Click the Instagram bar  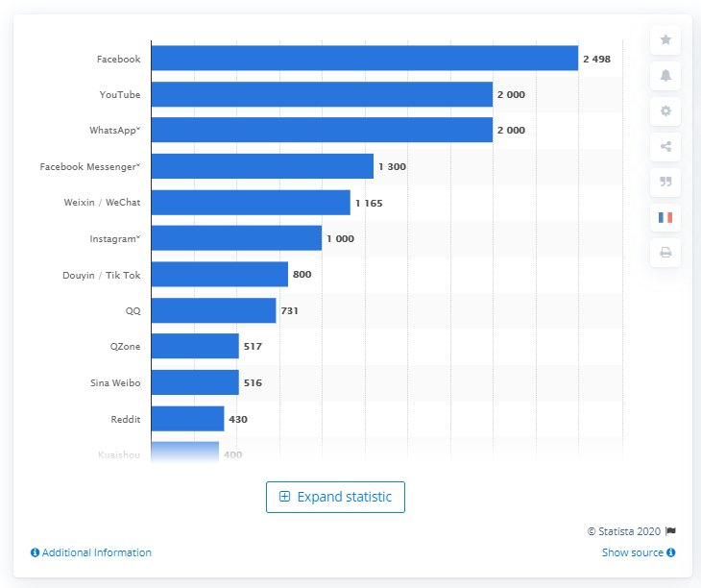[x=236, y=238]
